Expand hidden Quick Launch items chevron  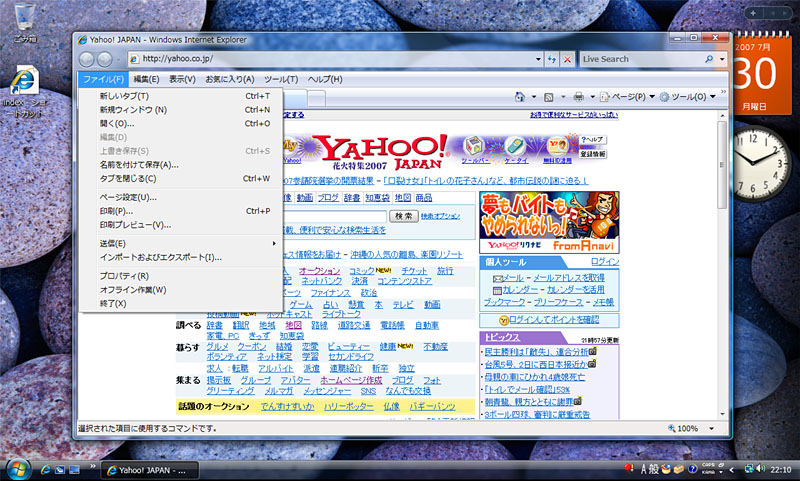point(93,466)
